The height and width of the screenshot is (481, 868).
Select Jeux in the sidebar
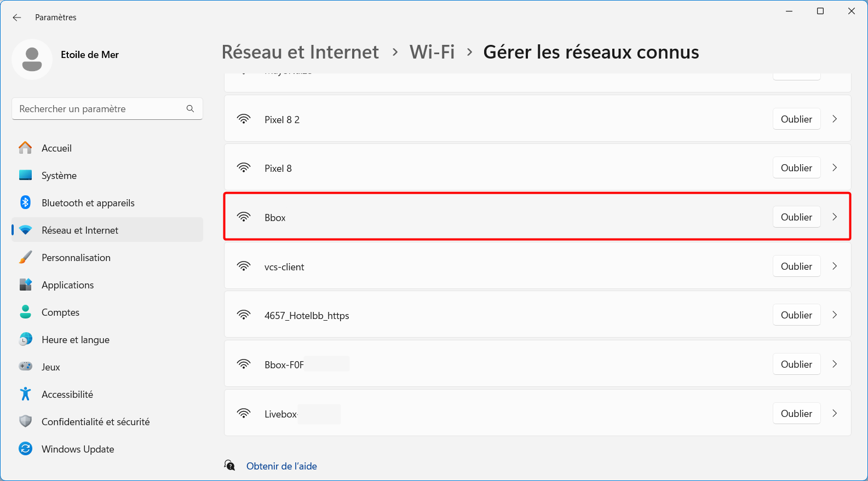pyautogui.click(x=107, y=367)
